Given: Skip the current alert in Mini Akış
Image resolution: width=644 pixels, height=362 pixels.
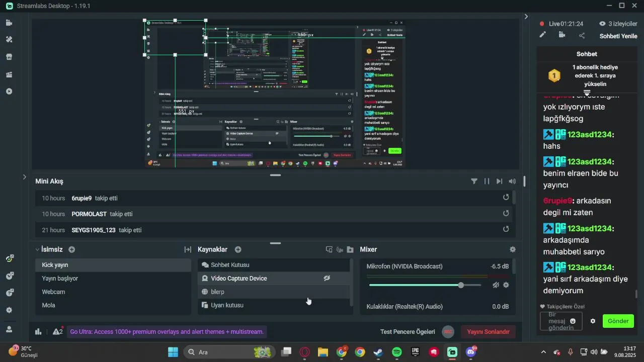Looking at the screenshot, I should [x=499, y=181].
